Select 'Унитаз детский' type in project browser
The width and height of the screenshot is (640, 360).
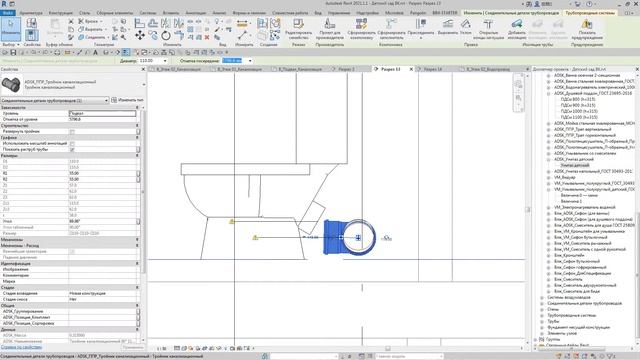[575, 165]
